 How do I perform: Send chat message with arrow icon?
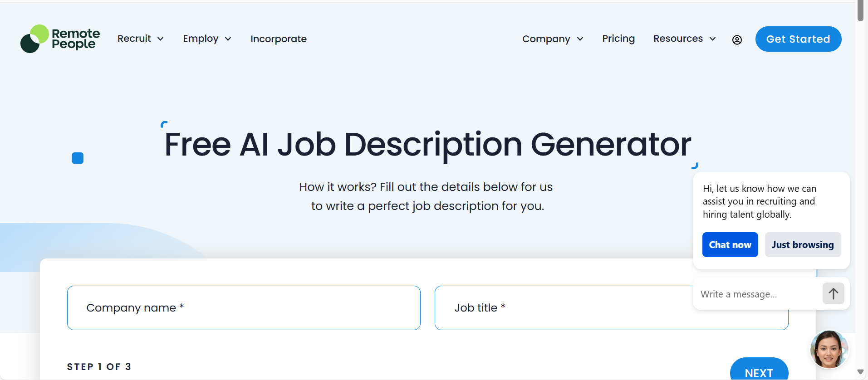coord(833,294)
